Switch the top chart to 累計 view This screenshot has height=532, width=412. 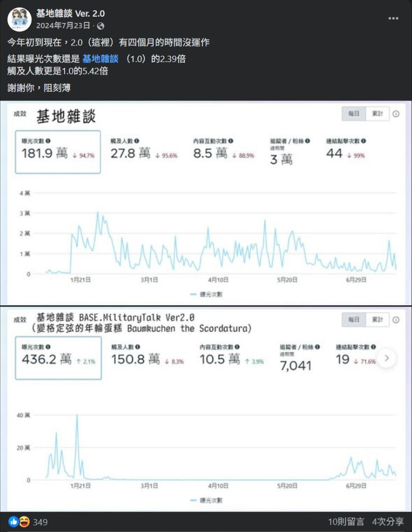[x=377, y=114]
